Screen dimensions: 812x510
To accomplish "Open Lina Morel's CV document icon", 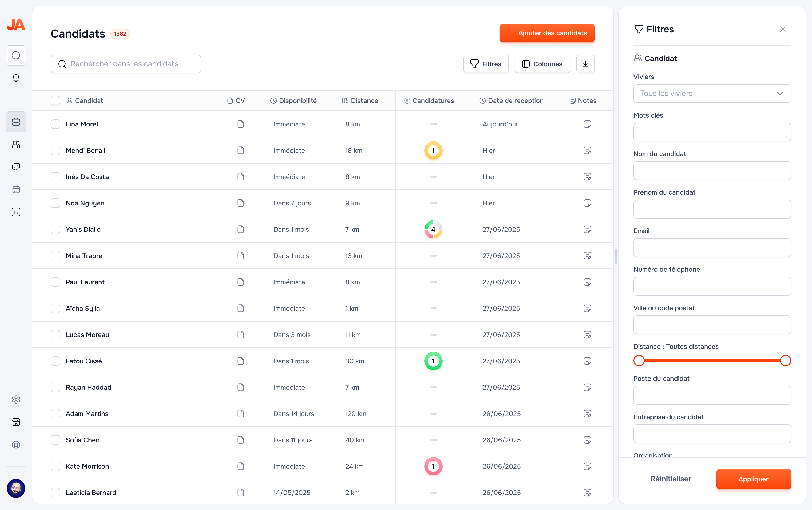I will click(240, 124).
